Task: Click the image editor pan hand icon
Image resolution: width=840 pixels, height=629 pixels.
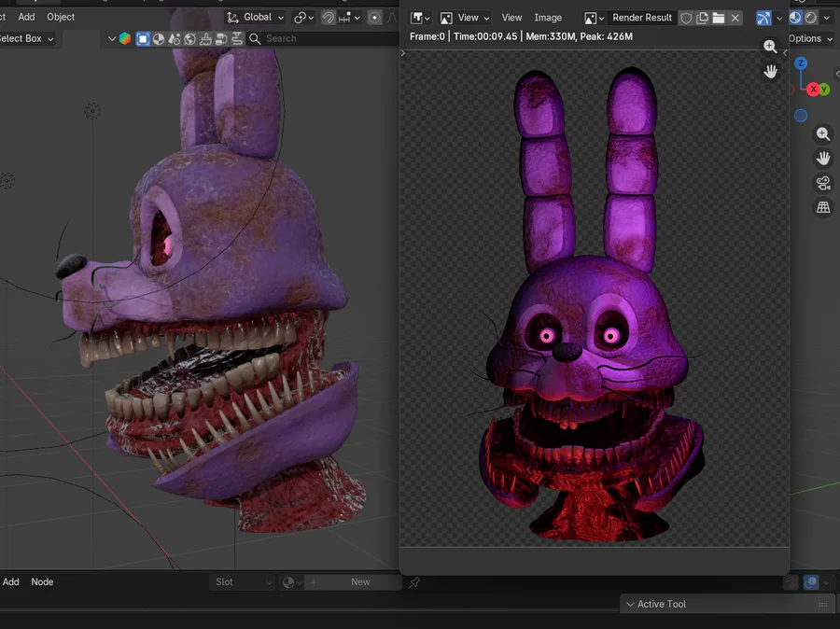Action: tap(770, 71)
